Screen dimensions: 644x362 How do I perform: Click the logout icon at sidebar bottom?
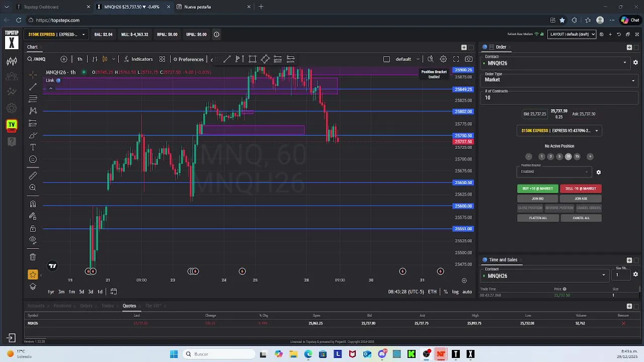coord(12,338)
